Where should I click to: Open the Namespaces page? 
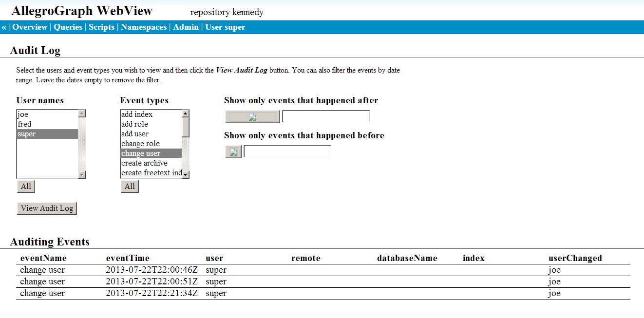click(144, 27)
